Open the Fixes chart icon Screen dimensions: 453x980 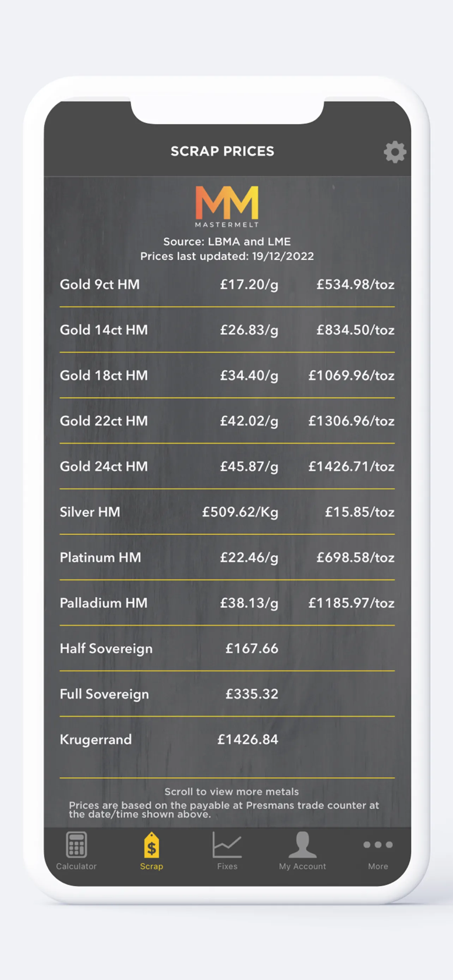[227, 845]
